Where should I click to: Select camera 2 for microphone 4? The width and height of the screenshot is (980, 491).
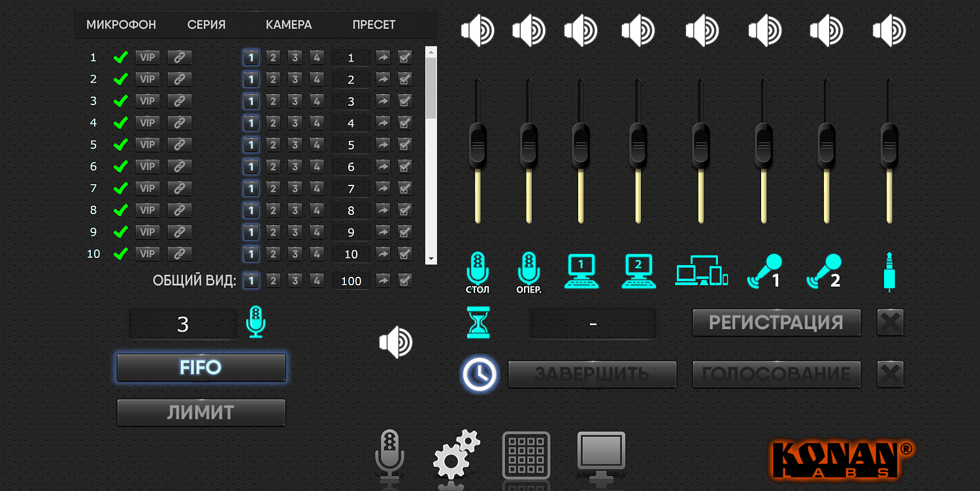273,123
